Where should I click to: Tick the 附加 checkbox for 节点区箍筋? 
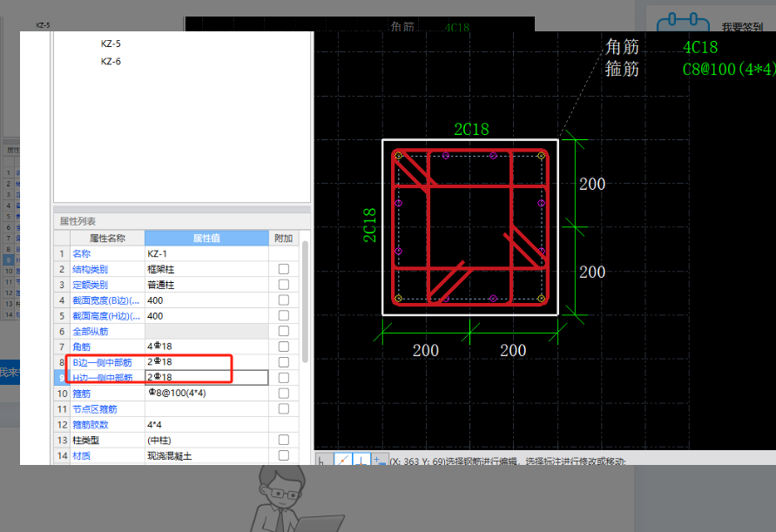click(x=284, y=408)
